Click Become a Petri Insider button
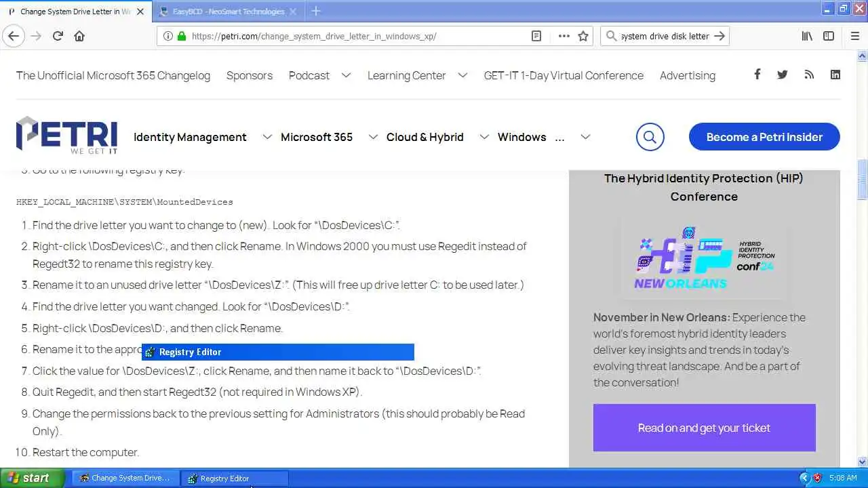The image size is (868, 488). tap(764, 137)
